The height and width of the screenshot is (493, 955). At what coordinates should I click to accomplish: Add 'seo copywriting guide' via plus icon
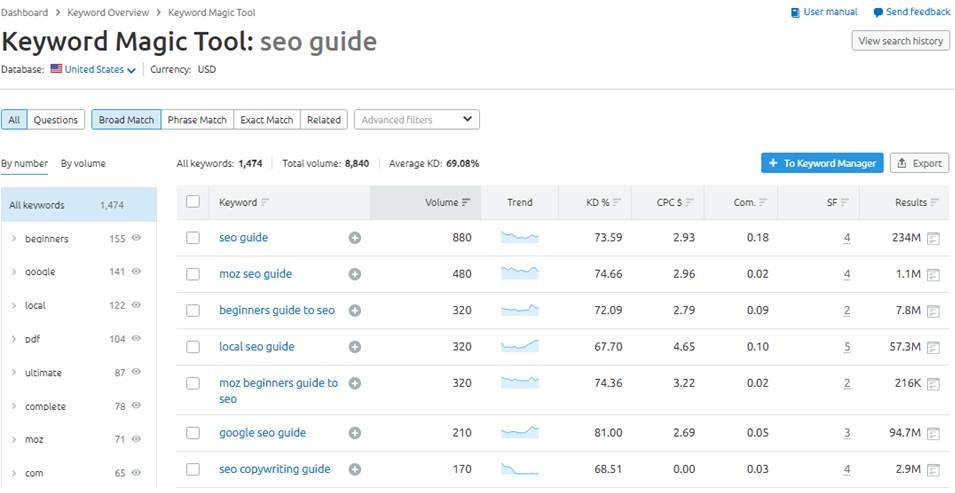coord(354,469)
